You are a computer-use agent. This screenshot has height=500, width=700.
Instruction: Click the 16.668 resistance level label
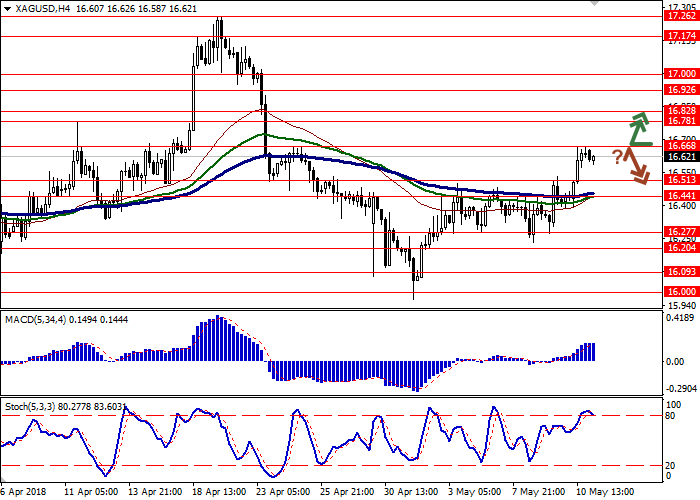click(681, 146)
